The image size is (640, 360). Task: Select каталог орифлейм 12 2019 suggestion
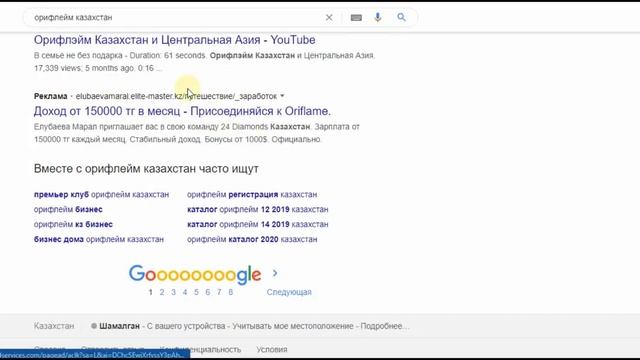point(258,209)
